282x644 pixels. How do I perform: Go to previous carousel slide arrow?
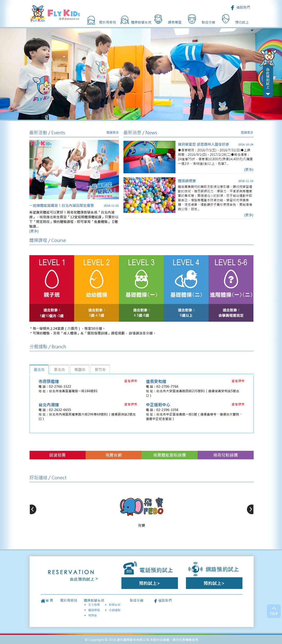tap(33, 509)
